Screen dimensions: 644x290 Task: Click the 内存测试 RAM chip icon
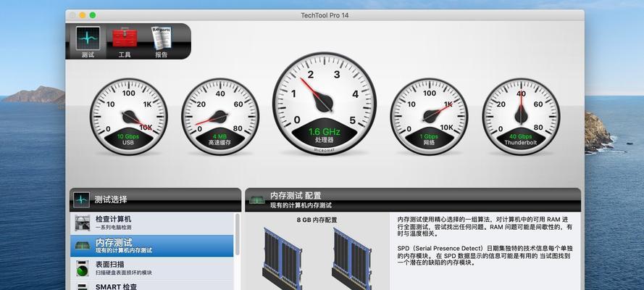point(83,246)
